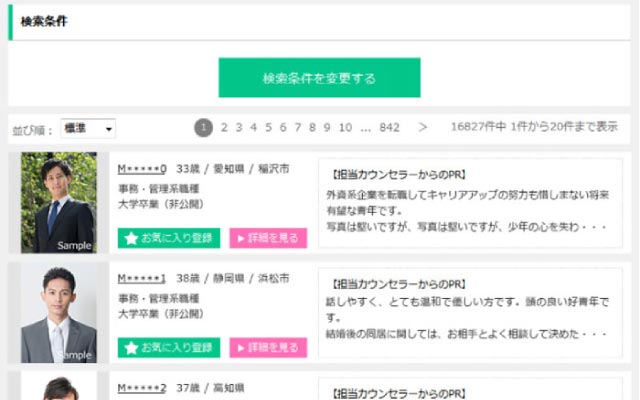
Task: Click the 検索条件を変更する button
Action: coord(319,78)
